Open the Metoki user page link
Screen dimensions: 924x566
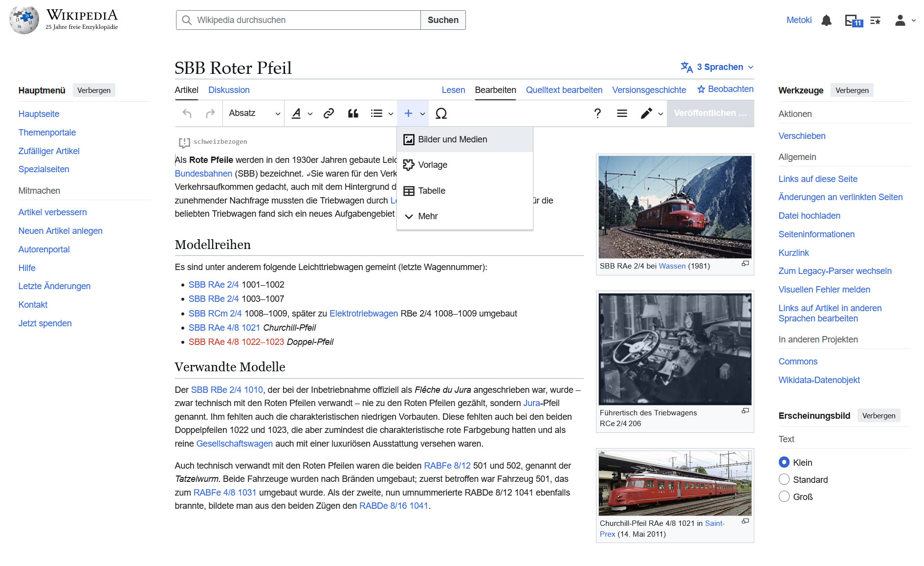point(799,20)
